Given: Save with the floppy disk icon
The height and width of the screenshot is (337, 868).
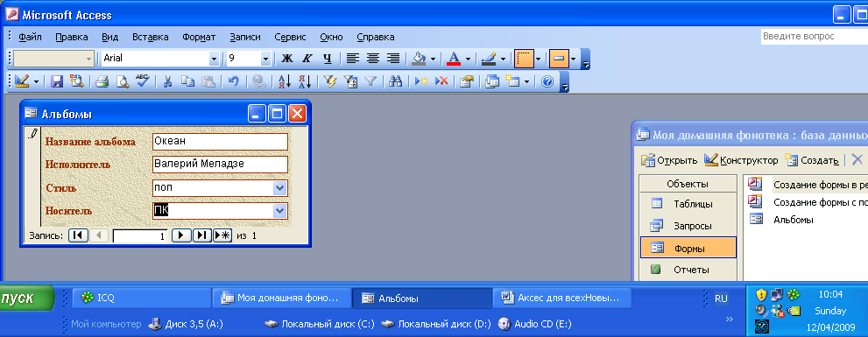Looking at the screenshot, I should click(56, 81).
